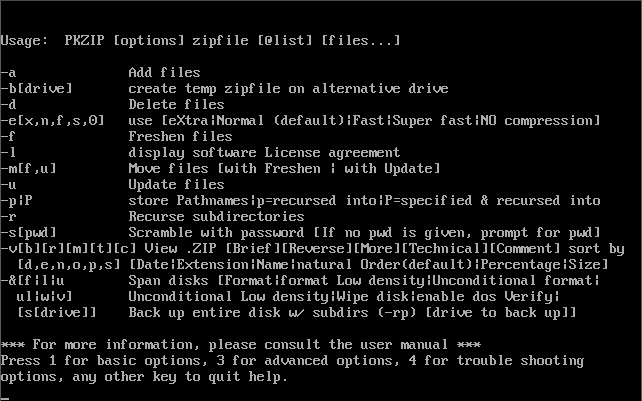Click the PKZIP usage syntax line
642x401 pixels.
(x=200, y=40)
